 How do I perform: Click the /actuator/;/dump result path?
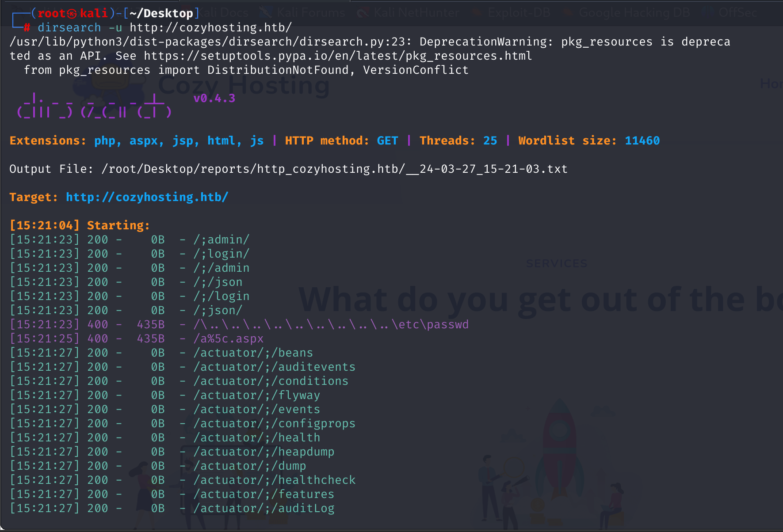pyautogui.click(x=250, y=466)
